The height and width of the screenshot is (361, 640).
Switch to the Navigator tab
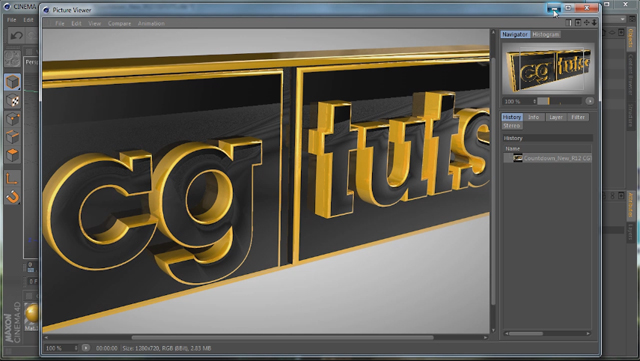pyautogui.click(x=515, y=34)
